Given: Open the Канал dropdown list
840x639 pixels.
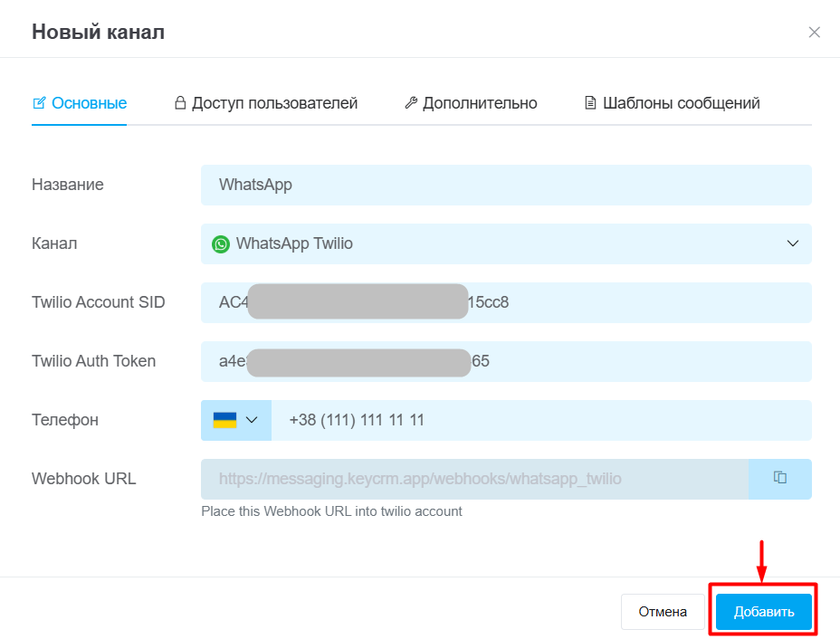Looking at the screenshot, I should click(x=506, y=243).
